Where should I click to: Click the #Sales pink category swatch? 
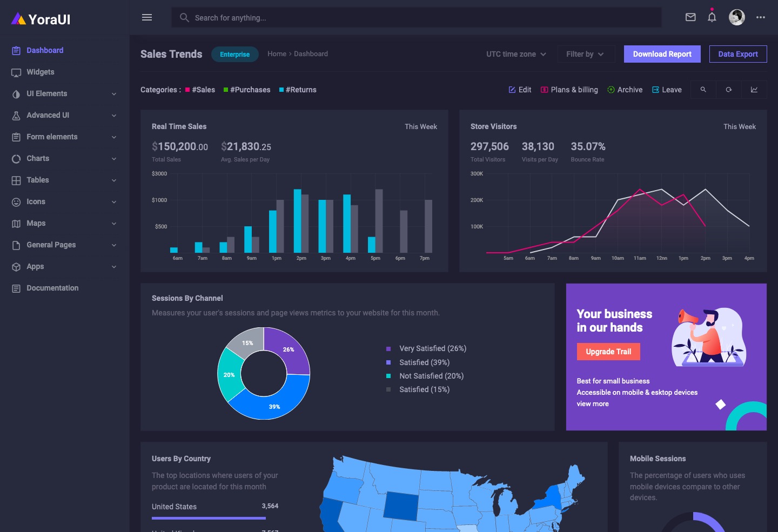point(187,90)
